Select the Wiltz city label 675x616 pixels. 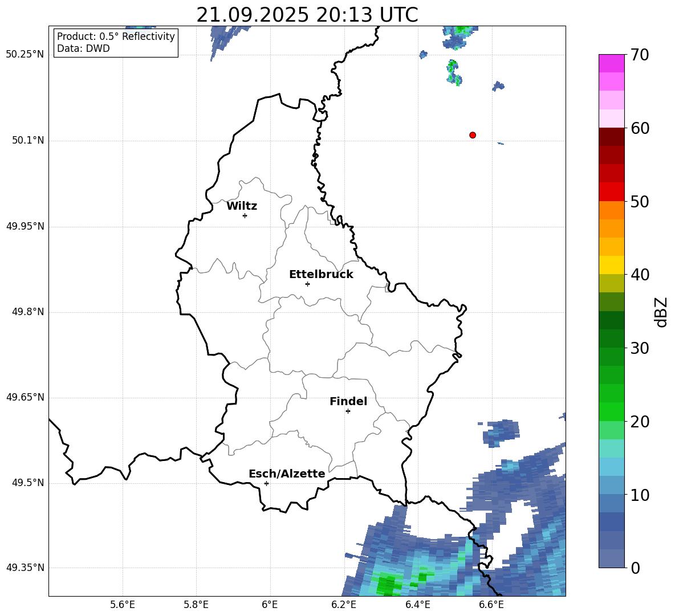(x=242, y=206)
